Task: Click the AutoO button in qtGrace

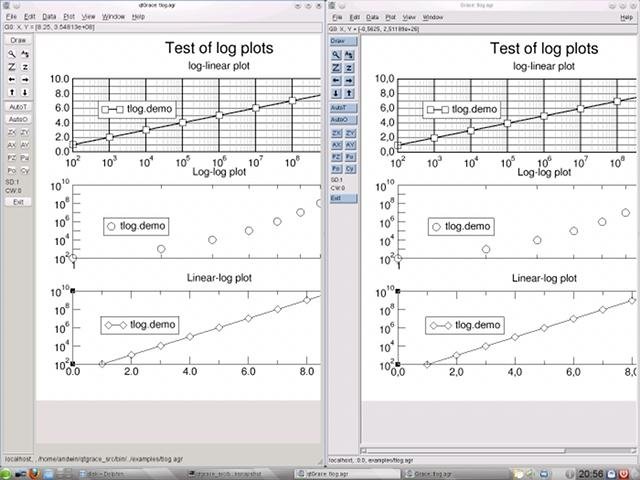Action: click(18, 120)
